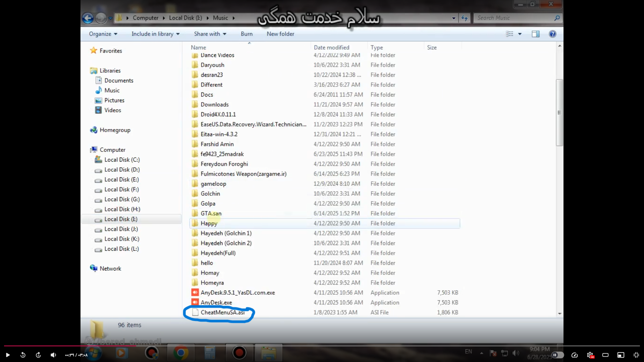Select Local Disk (E:) in sidebar
Screen dimensions: 644x362
(x=121, y=180)
